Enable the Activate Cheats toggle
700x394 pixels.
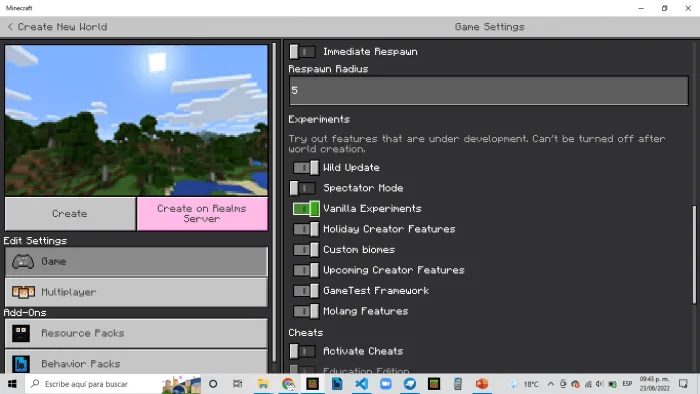(303, 352)
